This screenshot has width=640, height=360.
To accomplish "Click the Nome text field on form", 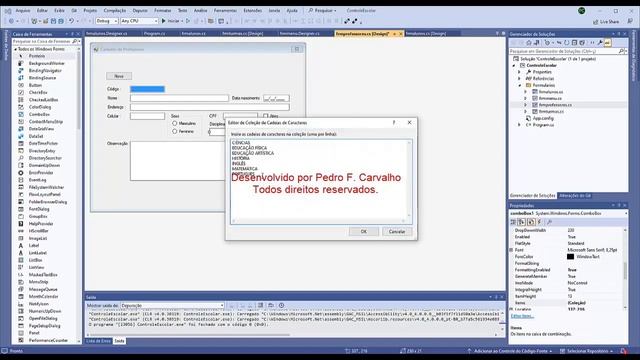I will (x=179, y=98).
